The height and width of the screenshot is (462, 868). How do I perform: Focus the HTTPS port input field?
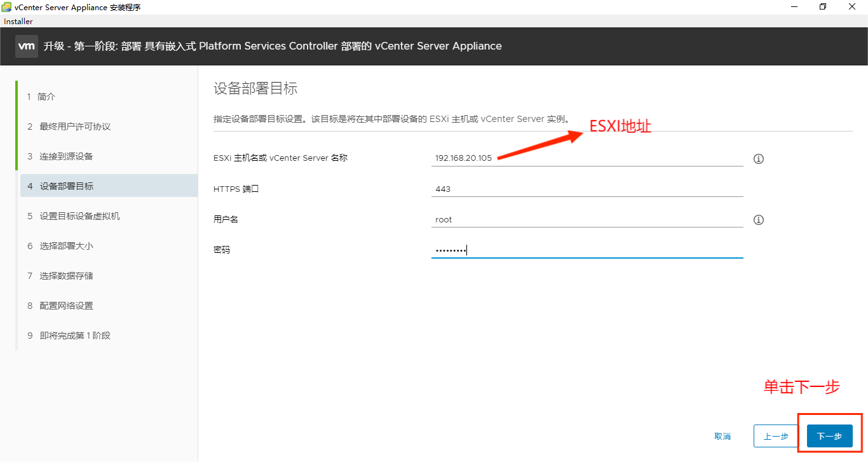[587, 189]
